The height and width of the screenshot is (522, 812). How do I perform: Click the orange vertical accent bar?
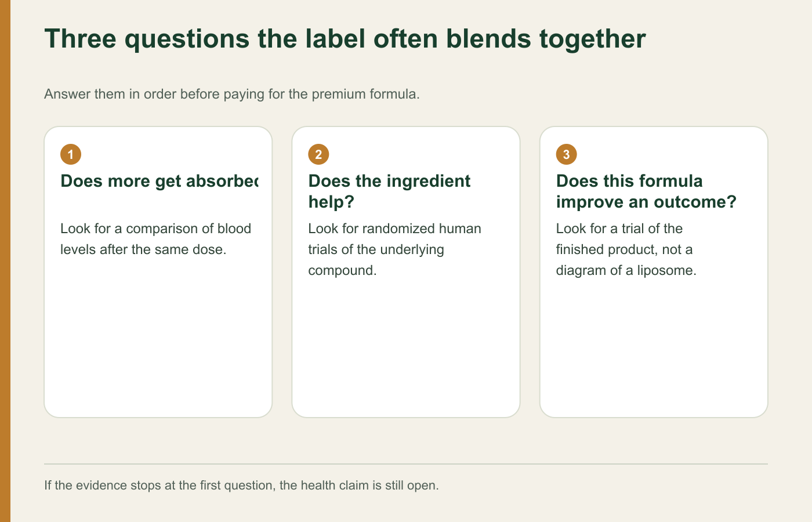coord(5,261)
